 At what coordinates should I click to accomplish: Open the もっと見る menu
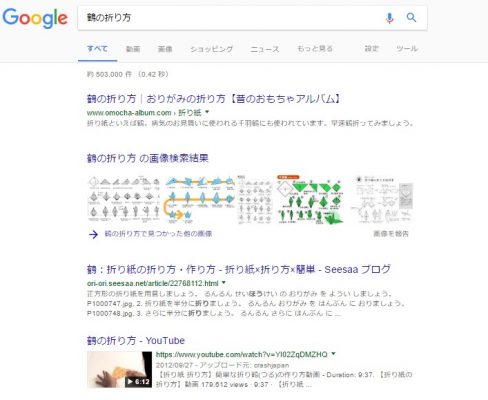click(x=315, y=49)
